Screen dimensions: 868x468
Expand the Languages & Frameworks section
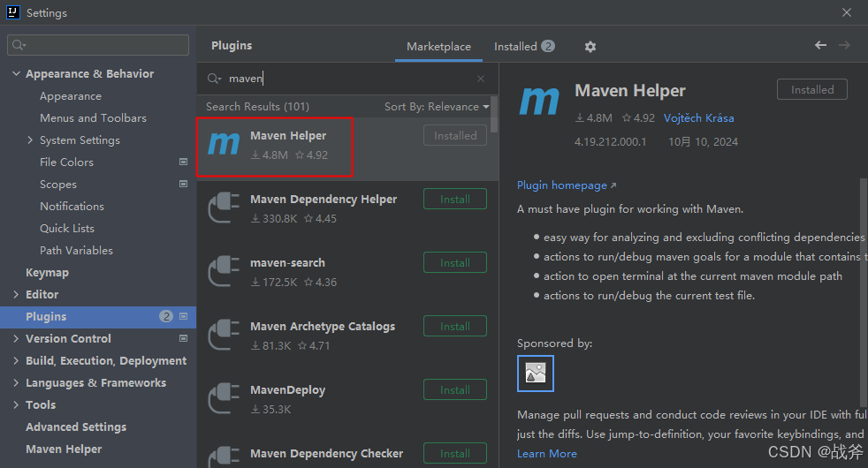pyautogui.click(x=16, y=383)
